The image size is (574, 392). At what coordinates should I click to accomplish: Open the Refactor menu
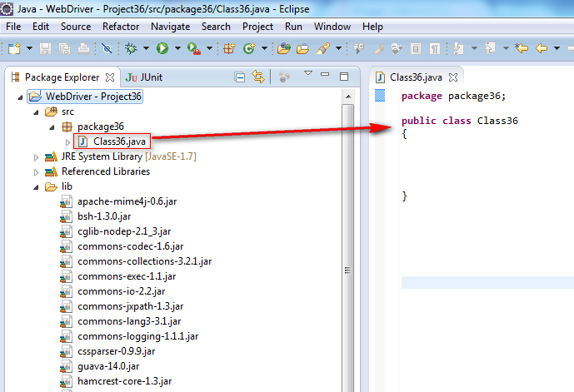[x=121, y=27]
